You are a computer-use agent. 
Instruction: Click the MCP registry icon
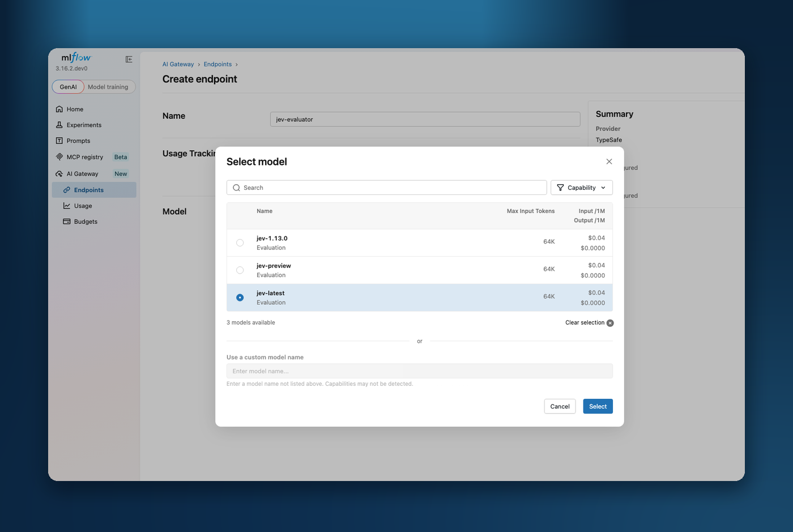coord(59,157)
